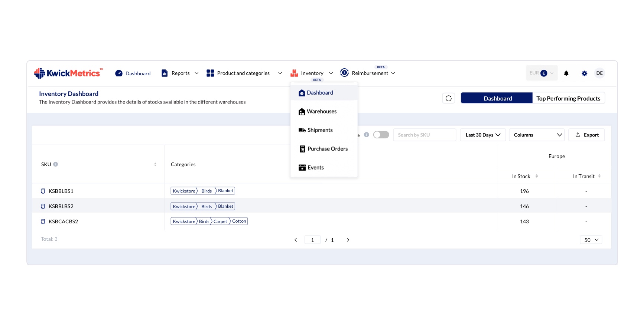This screenshot has height=325, width=644.
Task: Open notifications bell
Action: pos(566,73)
